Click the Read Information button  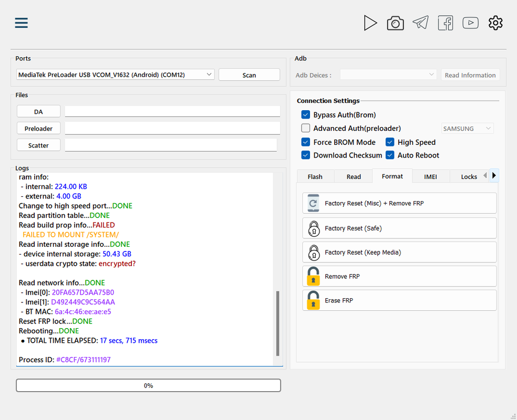[470, 75]
